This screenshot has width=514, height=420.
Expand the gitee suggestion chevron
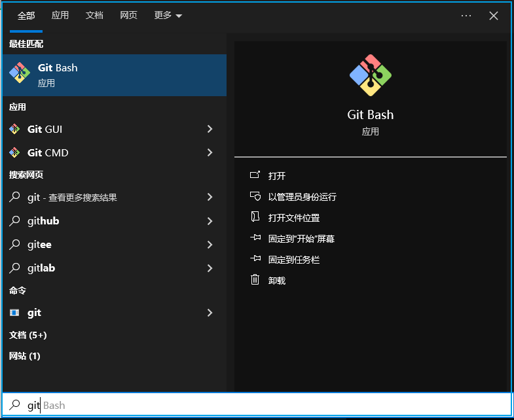[210, 245]
